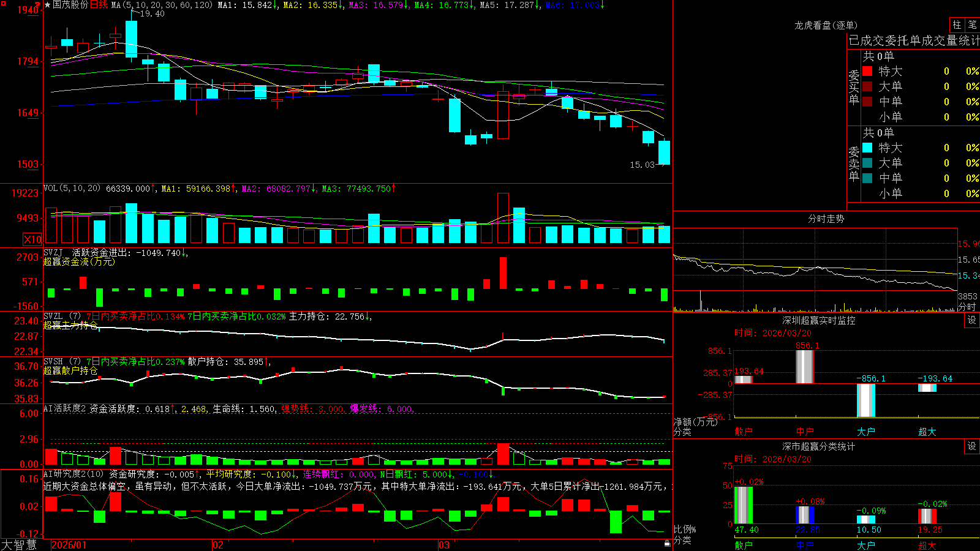Click the 深圳超赢实时监控 title
The width and height of the screenshot is (980, 551).
point(818,320)
